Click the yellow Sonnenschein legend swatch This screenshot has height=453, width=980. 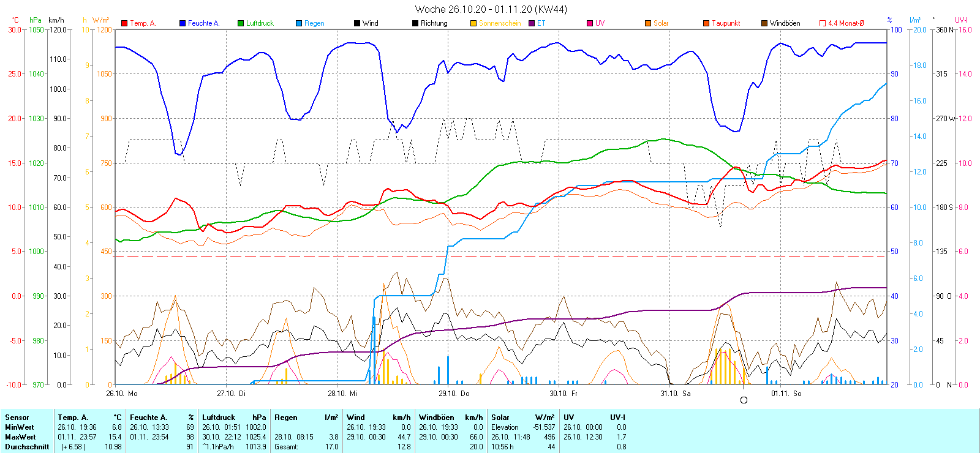point(473,23)
